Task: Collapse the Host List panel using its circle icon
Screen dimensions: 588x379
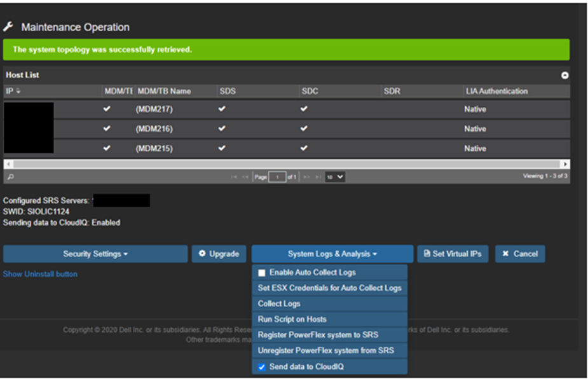Action: pyautogui.click(x=564, y=74)
